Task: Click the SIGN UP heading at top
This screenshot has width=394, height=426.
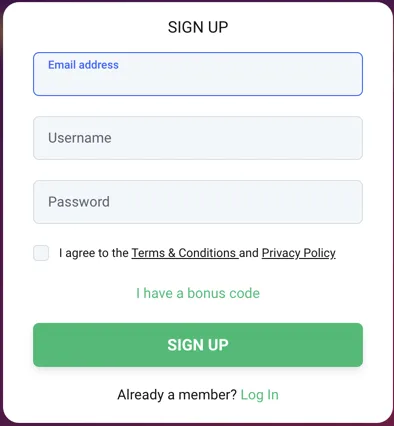Action: click(x=198, y=27)
